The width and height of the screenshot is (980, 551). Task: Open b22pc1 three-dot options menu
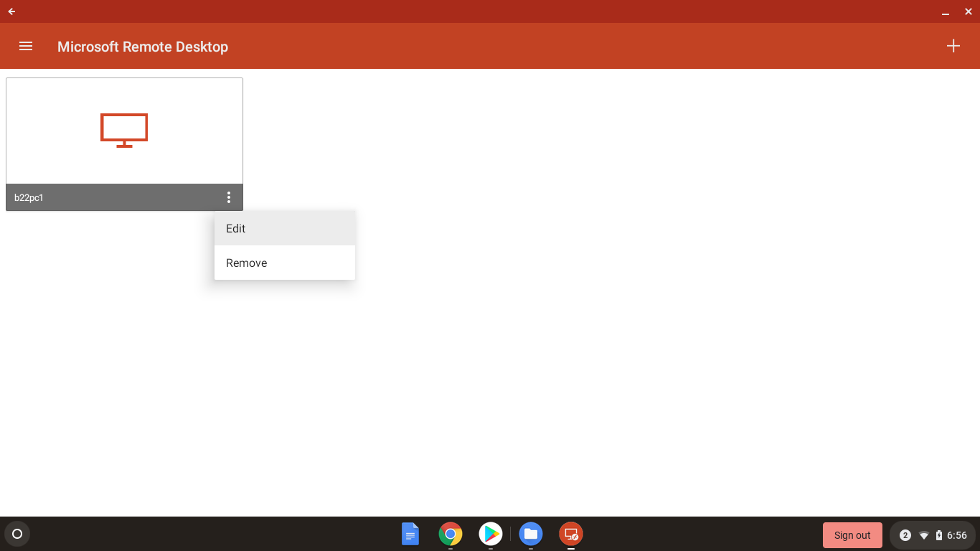point(229,197)
